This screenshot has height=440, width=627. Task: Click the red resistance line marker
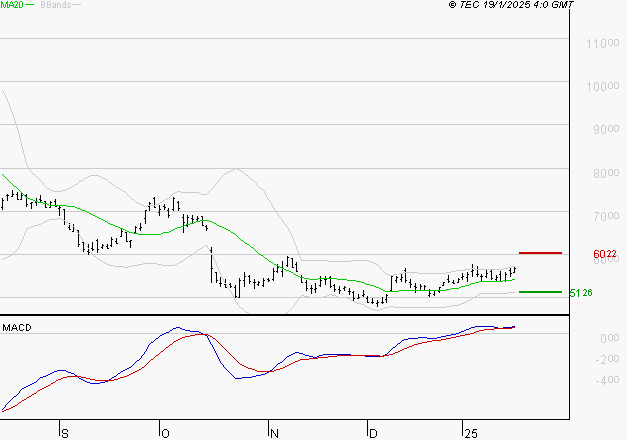[540, 253]
